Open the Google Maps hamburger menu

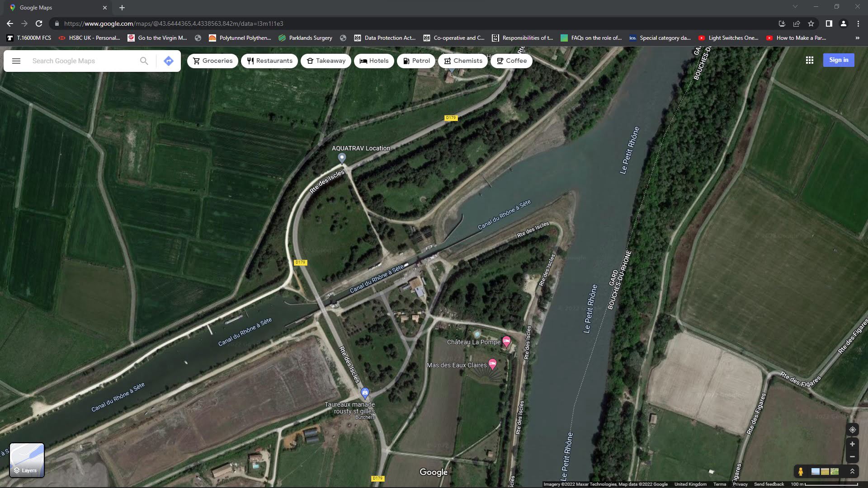coord(16,61)
